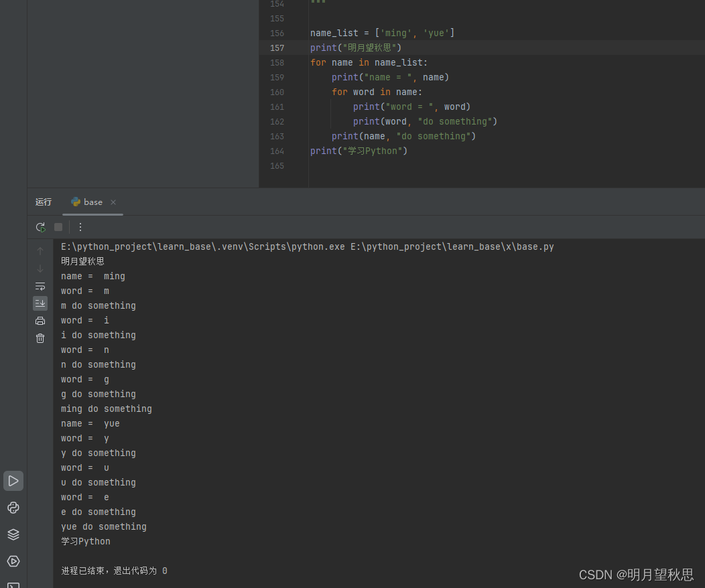Viewport: 705px width, 588px height.
Task: Close the 'base' run tab
Action: 113,202
